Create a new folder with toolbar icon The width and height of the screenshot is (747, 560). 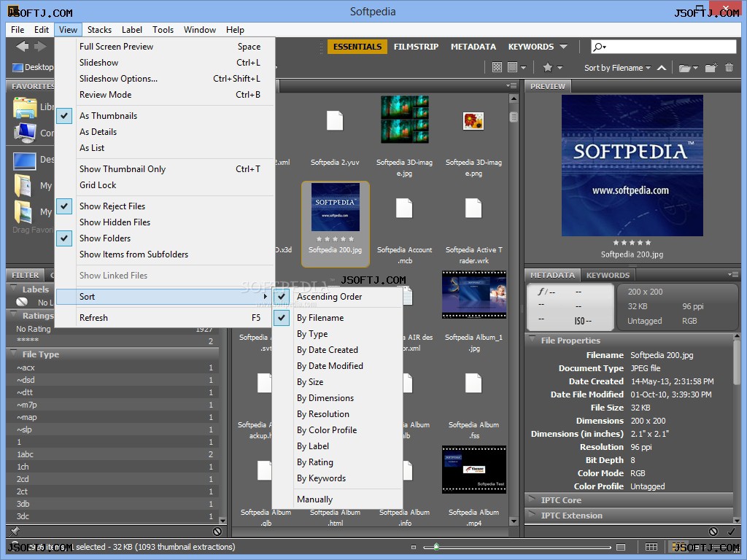pos(711,67)
